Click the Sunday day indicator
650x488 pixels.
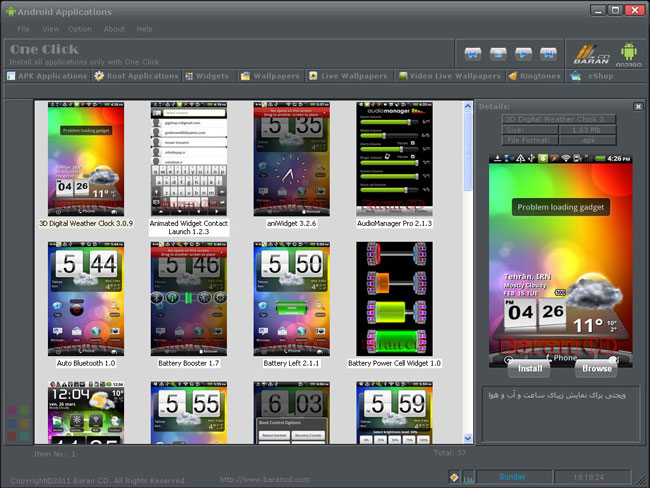point(513,477)
